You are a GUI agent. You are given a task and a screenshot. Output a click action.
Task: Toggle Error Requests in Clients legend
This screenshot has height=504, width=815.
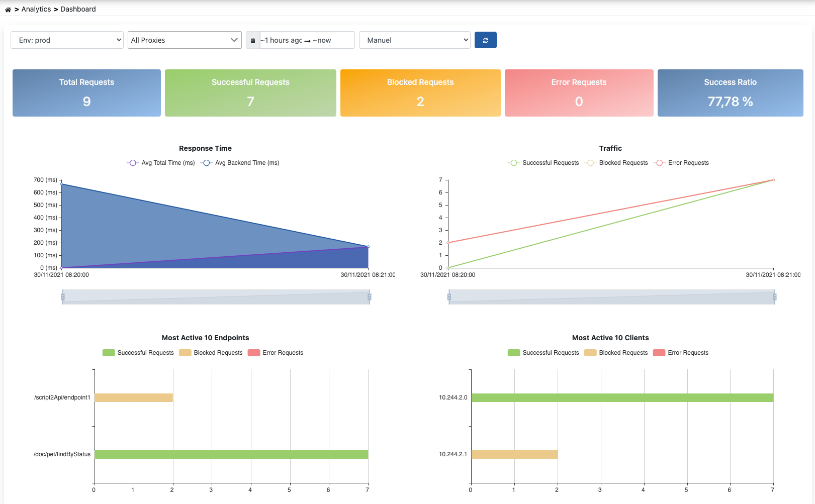pos(681,353)
